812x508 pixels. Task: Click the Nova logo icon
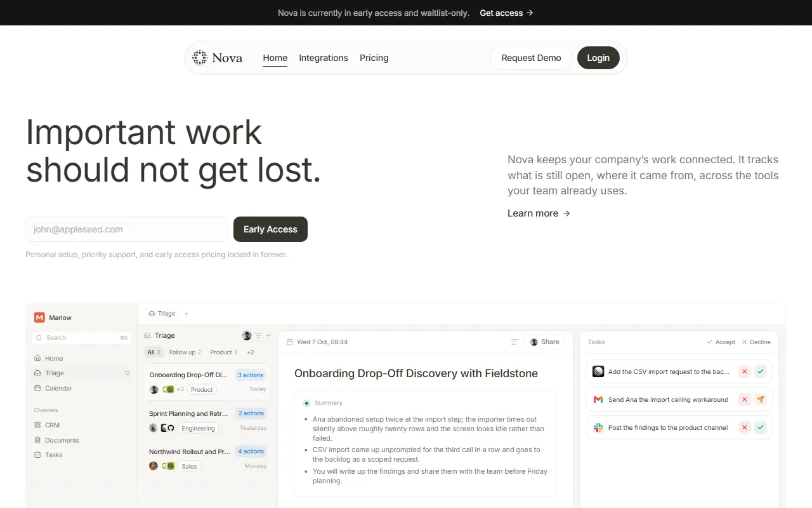(x=200, y=58)
